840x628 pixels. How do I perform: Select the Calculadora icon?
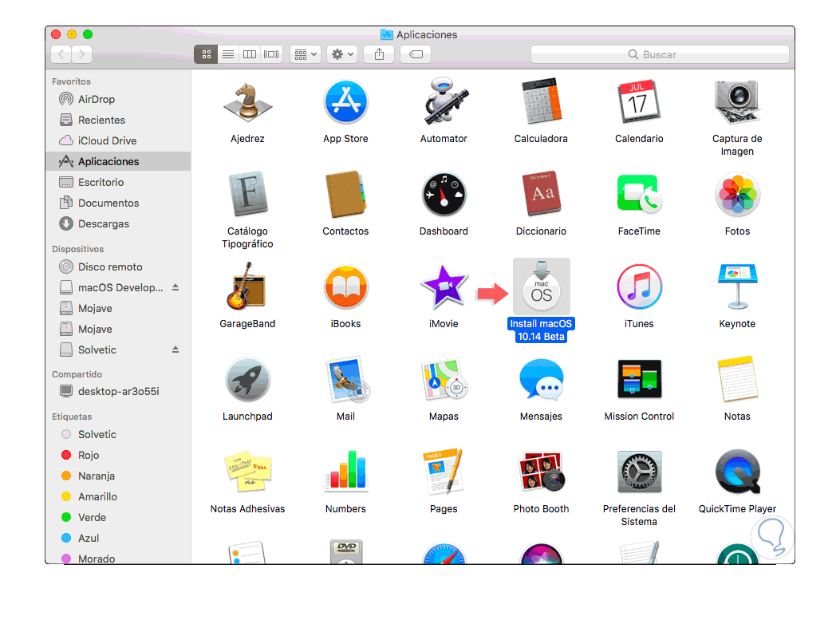pyautogui.click(x=541, y=102)
